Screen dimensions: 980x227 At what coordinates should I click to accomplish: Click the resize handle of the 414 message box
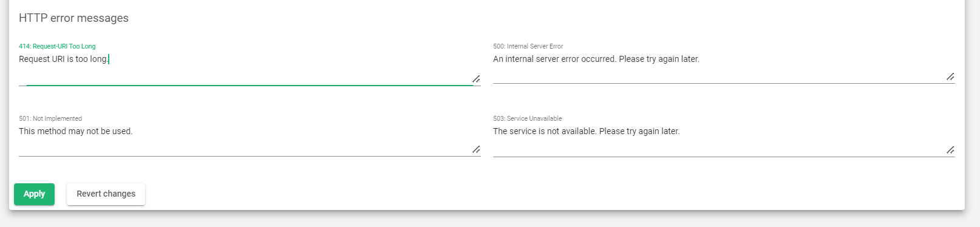coord(476,79)
